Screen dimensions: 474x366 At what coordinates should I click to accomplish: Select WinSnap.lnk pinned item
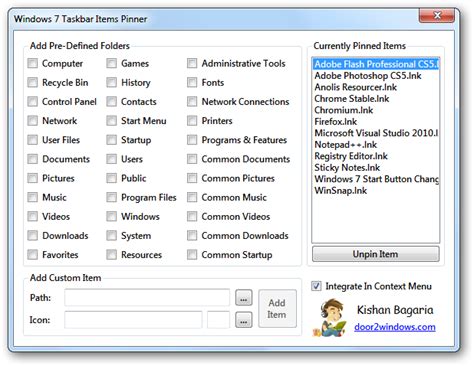(376, 191)
